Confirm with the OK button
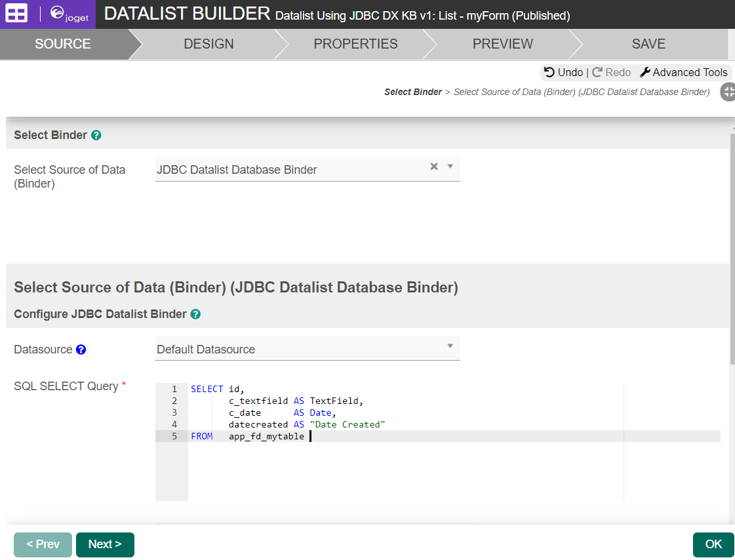 713,544
